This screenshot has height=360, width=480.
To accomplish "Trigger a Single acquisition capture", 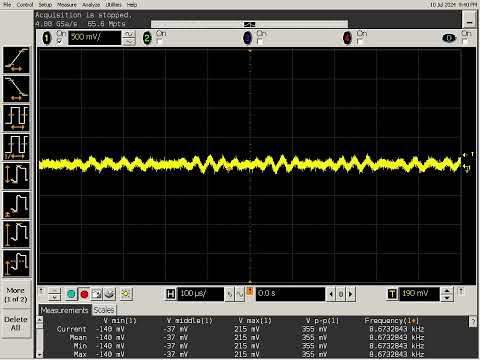I will point(97,294).
